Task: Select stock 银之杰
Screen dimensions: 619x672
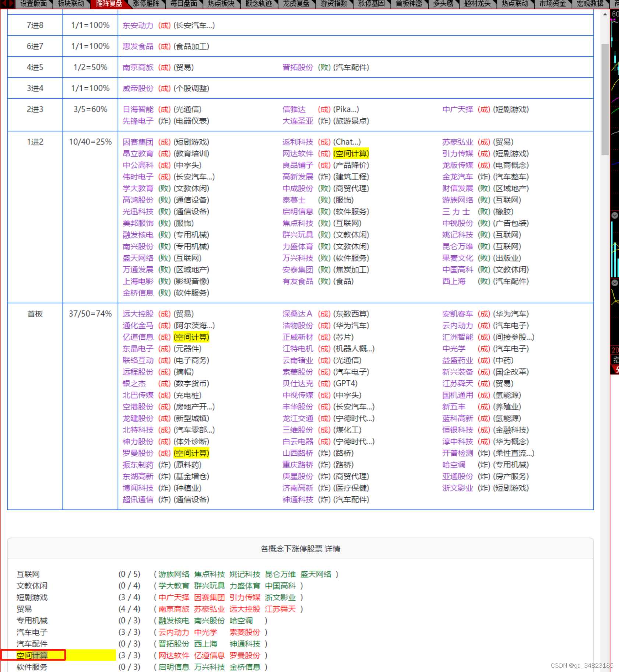Action: [134, 384]
